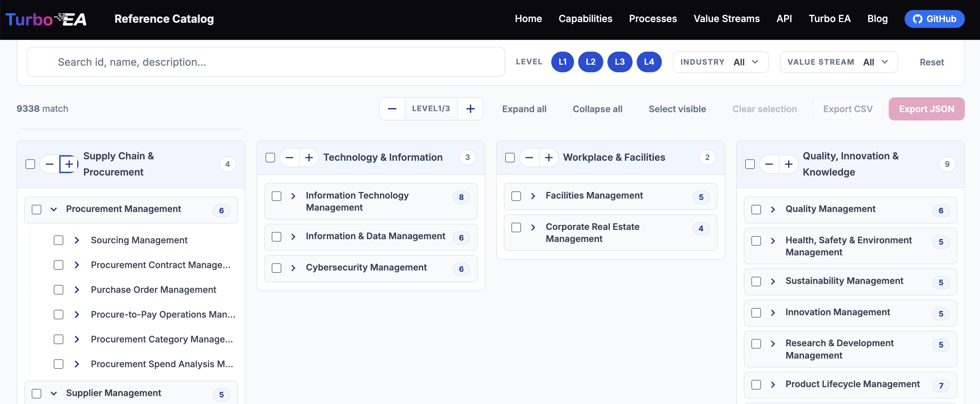980x404 pixels.
Task: Toggle the L4 level filter
Action: tap(649, 62)
